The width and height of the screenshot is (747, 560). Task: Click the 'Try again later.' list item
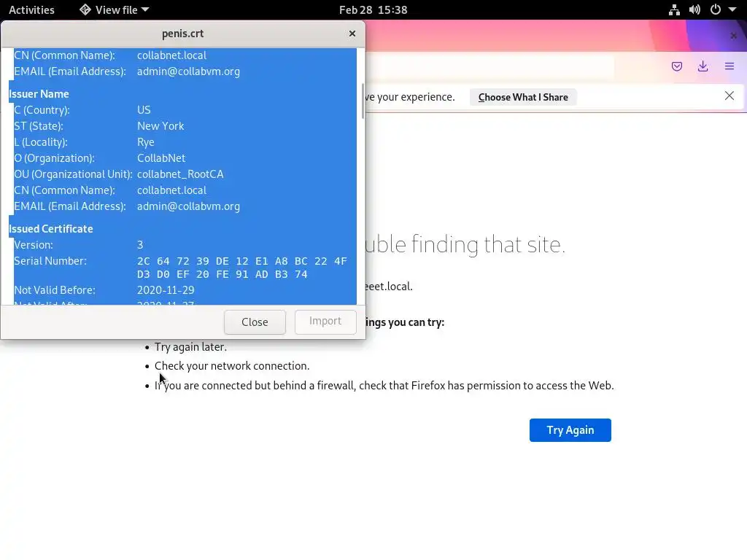point(190,347)
